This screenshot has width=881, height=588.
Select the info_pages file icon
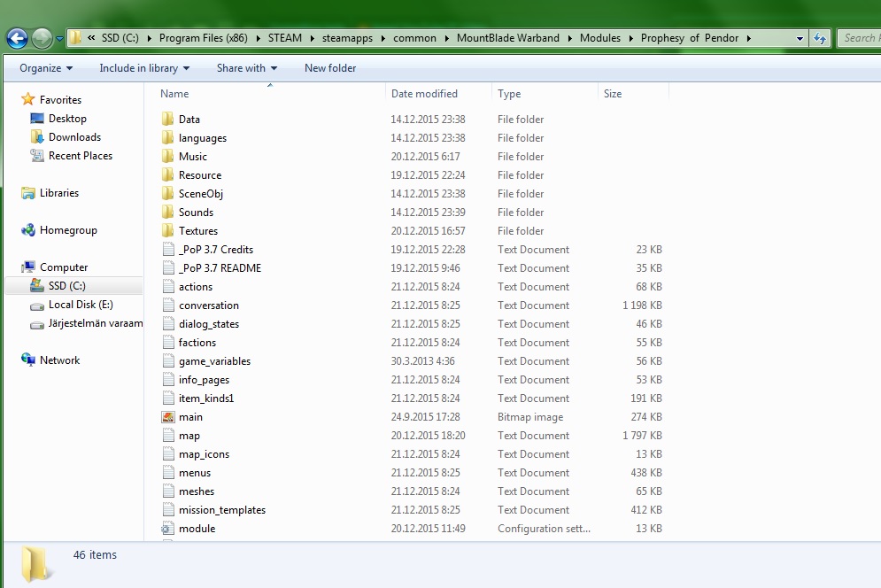(x=168, y=379)
